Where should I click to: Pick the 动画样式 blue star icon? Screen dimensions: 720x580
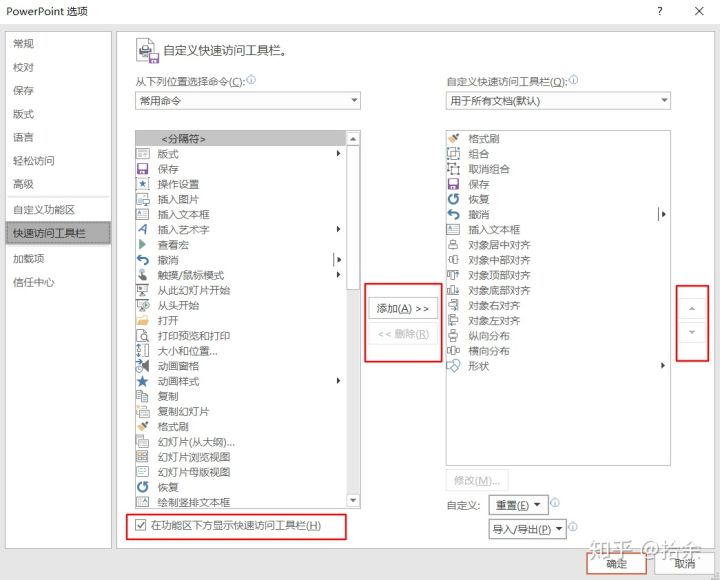143,381
